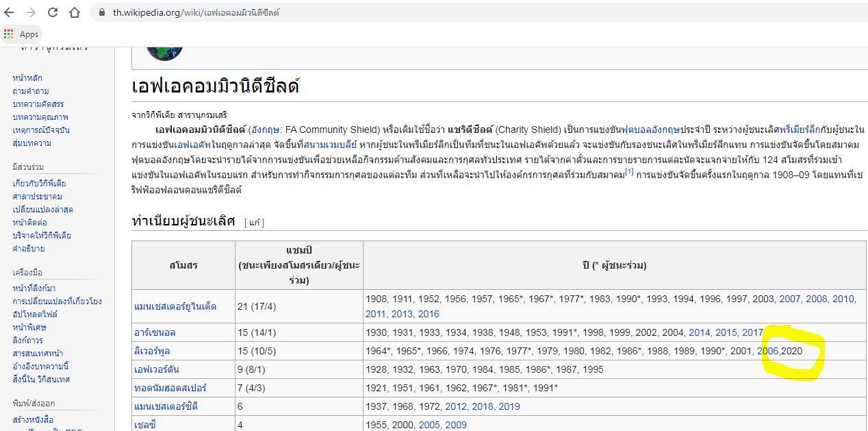
Task: Click year 2016 in Manchester United row
Action: click(429, 314)
